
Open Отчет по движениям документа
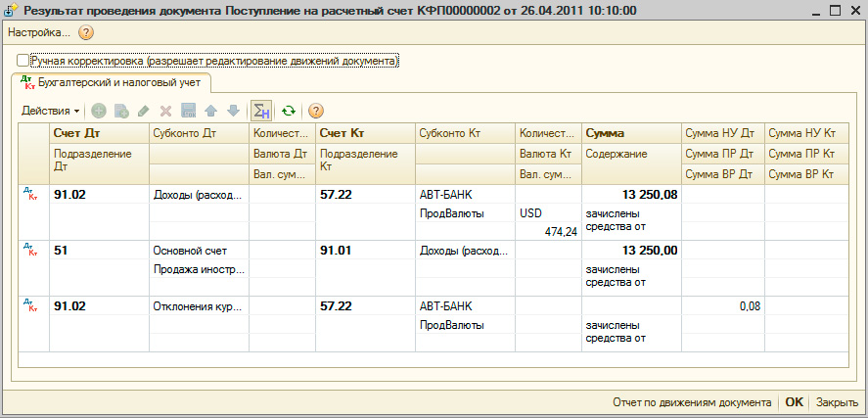pos(691,402)
